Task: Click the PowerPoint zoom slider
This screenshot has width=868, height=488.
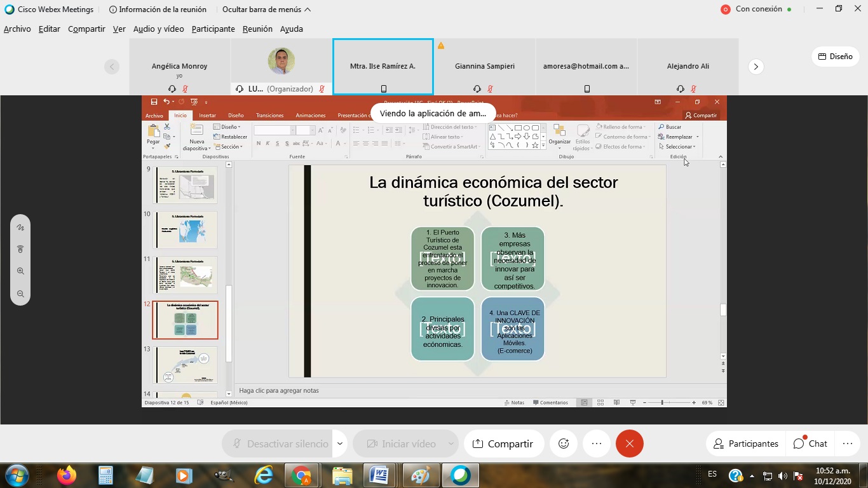Action: [669, 403]
